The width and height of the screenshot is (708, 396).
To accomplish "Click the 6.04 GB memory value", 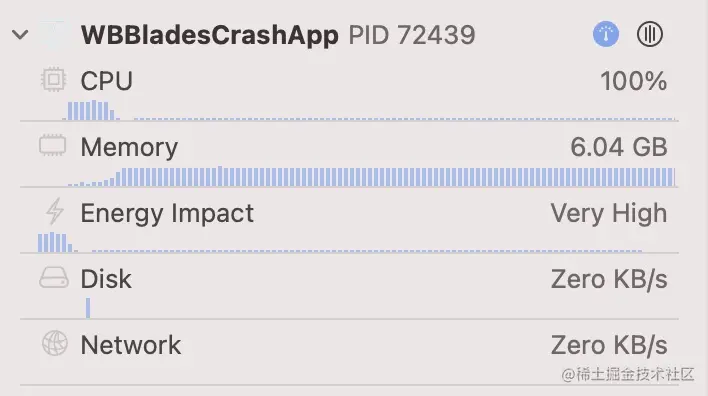I will coord(619,147).
